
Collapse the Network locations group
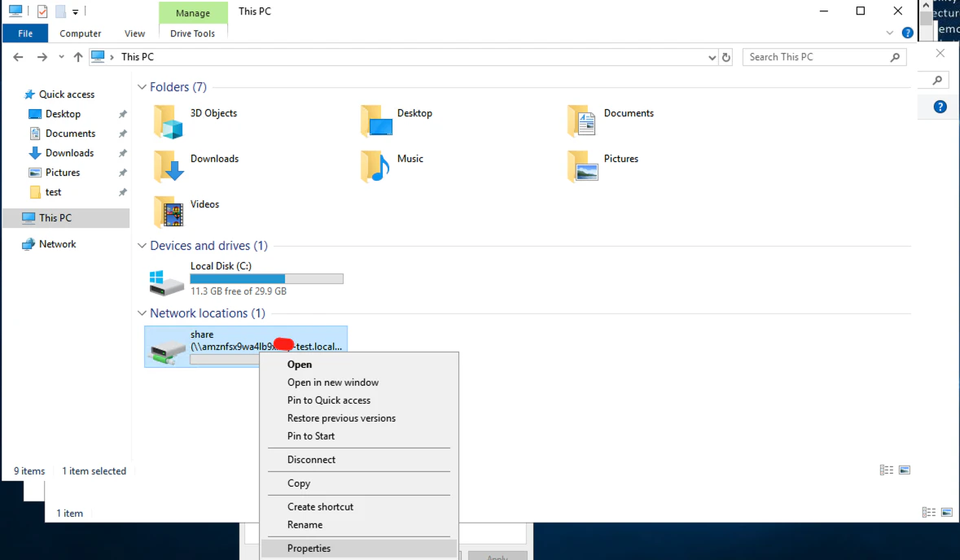(x=142, y=313)
